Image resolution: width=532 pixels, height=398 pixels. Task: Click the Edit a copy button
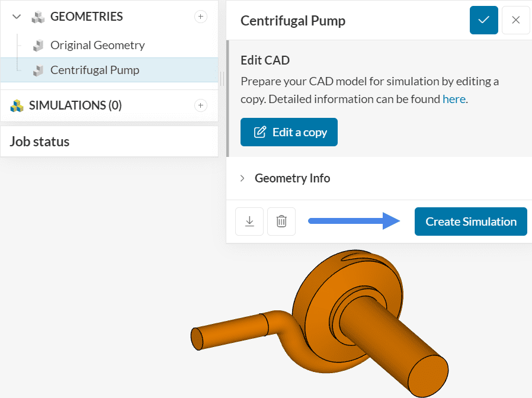289,132
